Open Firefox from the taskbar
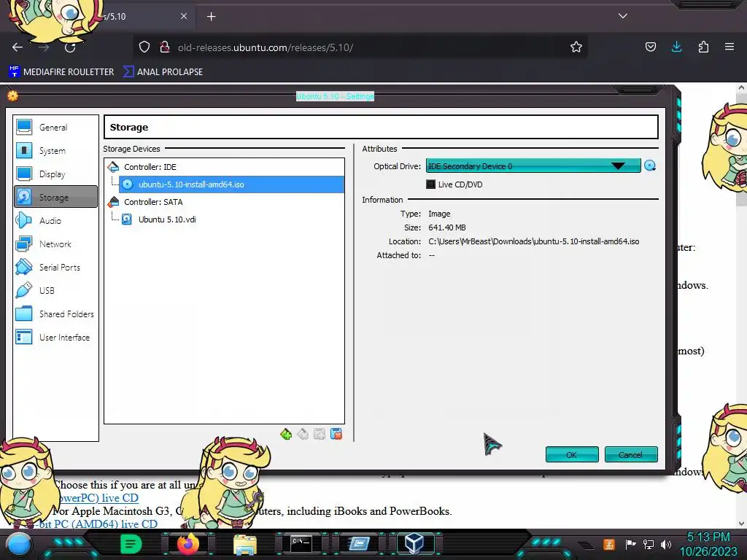Screen dimensions: 747x560 tap(187, 544)
